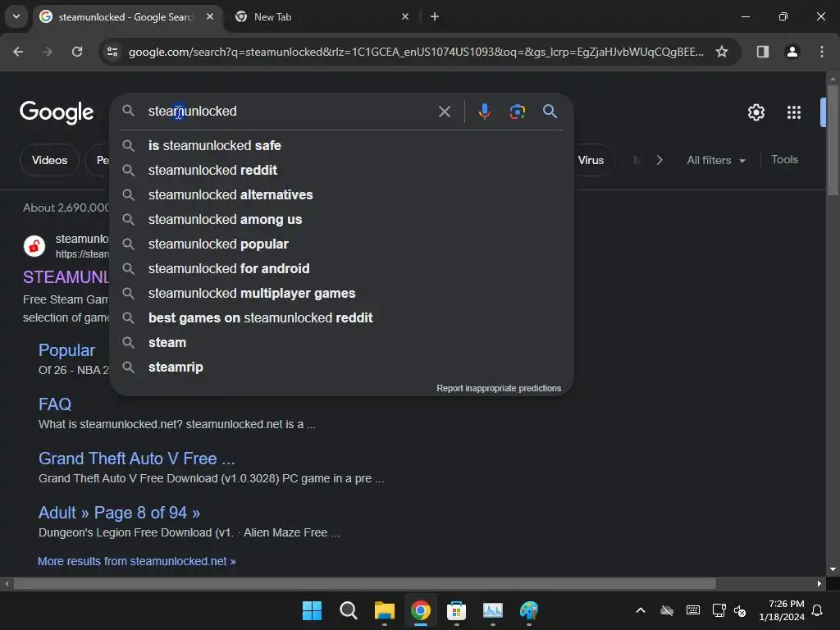The width and height of the screenshot is (840, 630).
Task: Open 'More results from steamunlocked.net »'
Action: point(137,561)
